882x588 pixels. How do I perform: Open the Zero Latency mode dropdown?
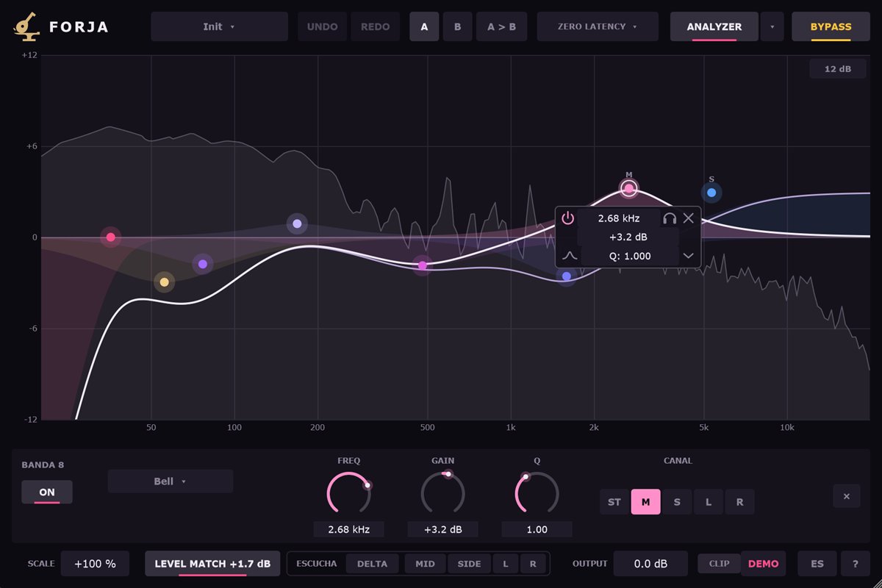597,26
